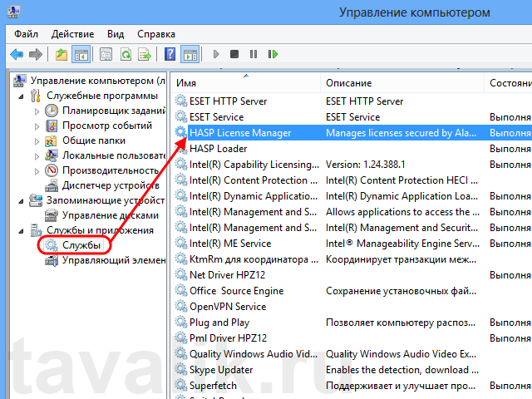
Task: Select the HASP Loader service row
Action: tap(218, 149)
